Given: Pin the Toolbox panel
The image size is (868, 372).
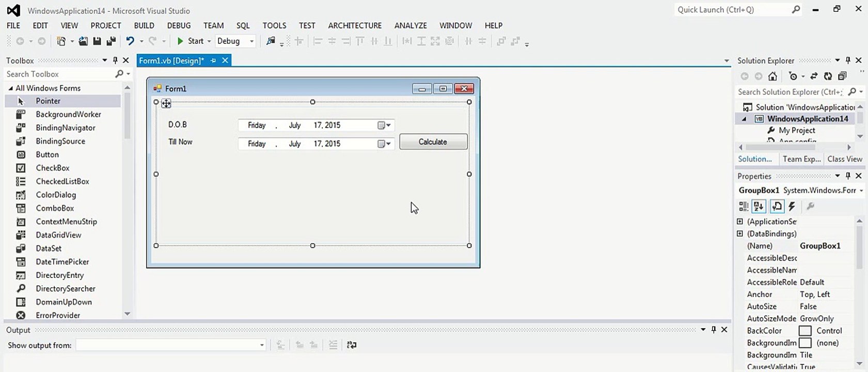Looking at the screenshot, I should point(115,60).
